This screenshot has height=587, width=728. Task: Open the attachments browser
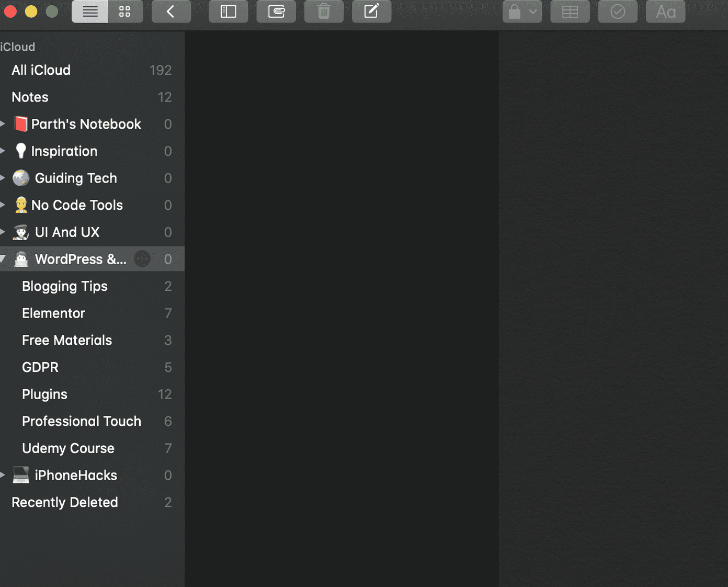click(x=276, y=12)
